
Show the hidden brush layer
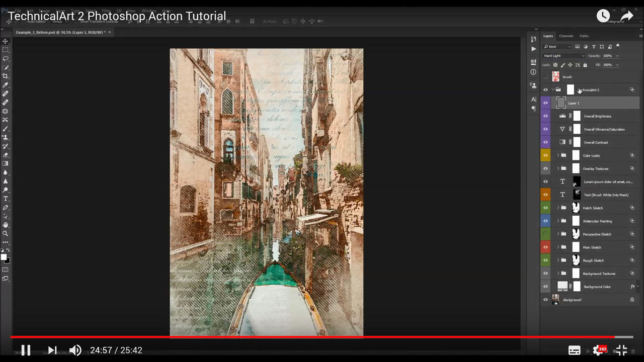[x=545, y=77]
